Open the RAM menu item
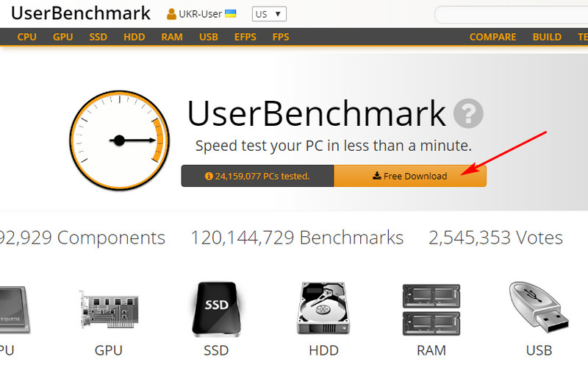 coord(172,37)
